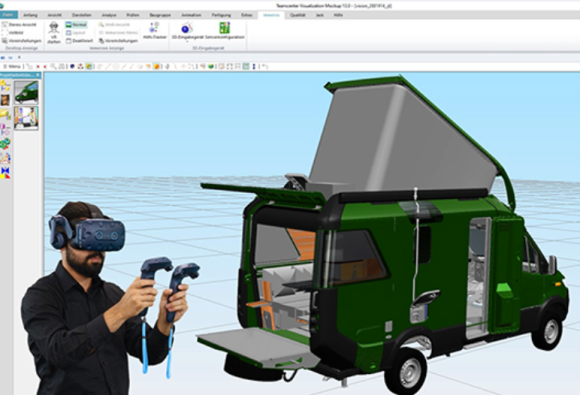The width and height of the screenshot is (580, 395).
Task: Open the Menü toolbar dropdown
Action: [x=12, y=67]
